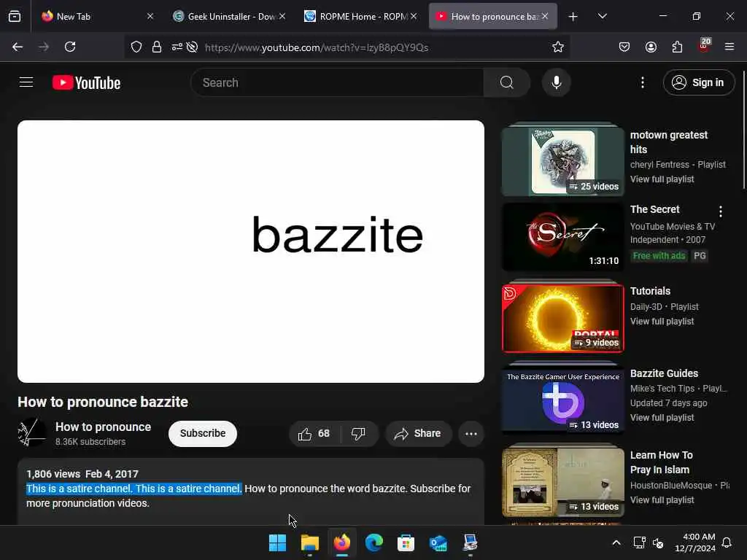Bookmark this page with the star

pyautogui.click(x=558, y=47)
